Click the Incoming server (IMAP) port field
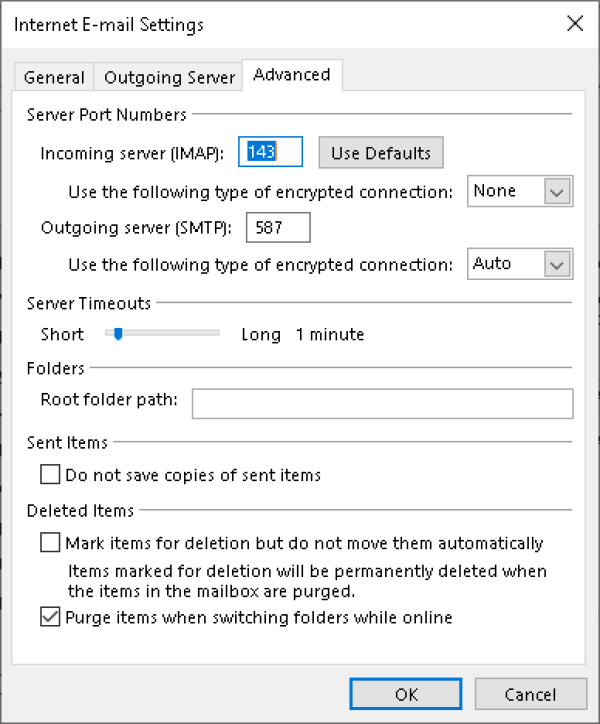This screenshot has height=724, width=600. pyautogui.click(x=270, y=153)
